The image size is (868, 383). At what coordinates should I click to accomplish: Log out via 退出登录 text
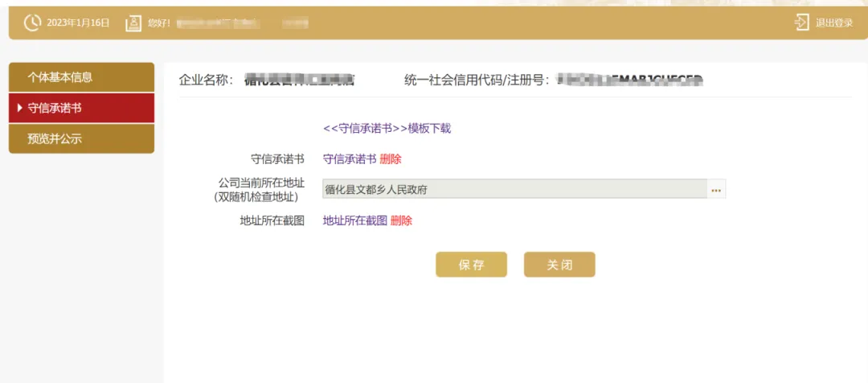[x=834, y=23]
